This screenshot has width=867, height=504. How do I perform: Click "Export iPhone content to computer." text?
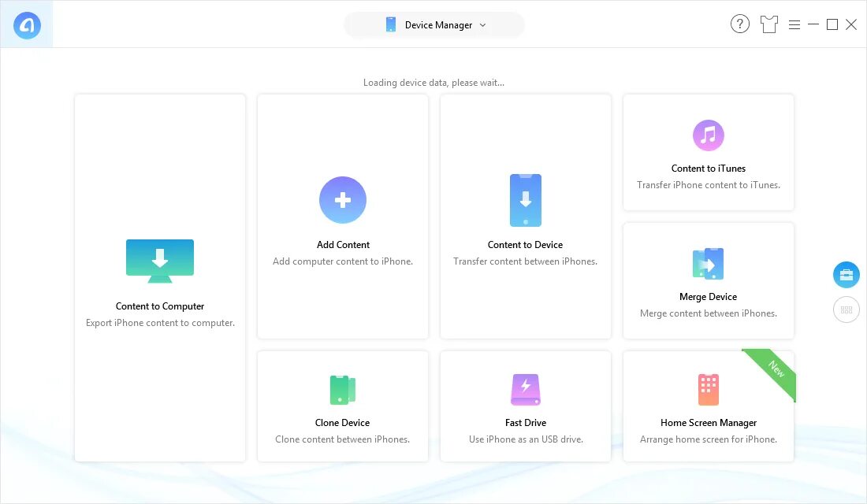[160, 323]
